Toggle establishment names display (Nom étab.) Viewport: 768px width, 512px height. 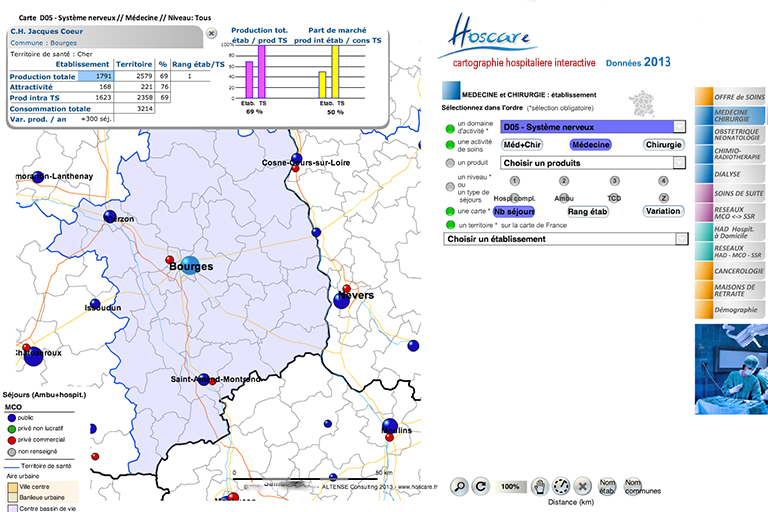point(607,487)
